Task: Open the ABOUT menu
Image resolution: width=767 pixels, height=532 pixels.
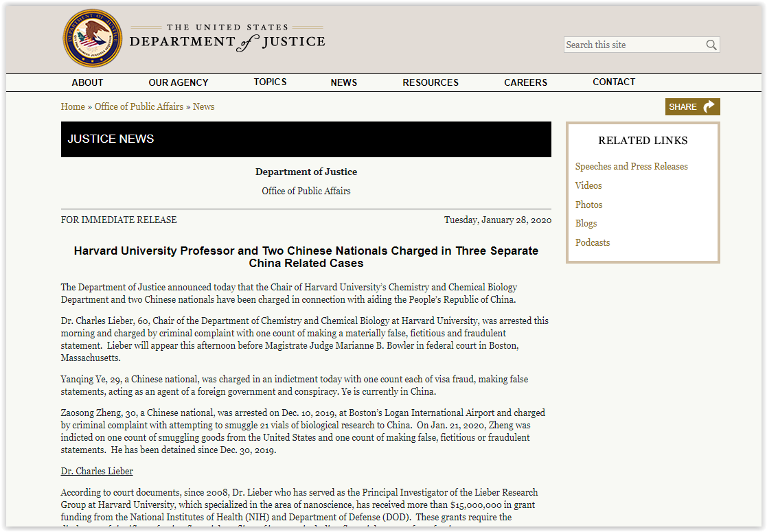Action: (x=88, y=82)
